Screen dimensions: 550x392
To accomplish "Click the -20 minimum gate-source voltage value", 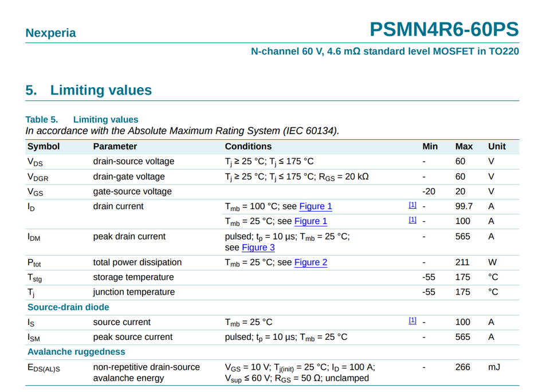I will 429,191.
